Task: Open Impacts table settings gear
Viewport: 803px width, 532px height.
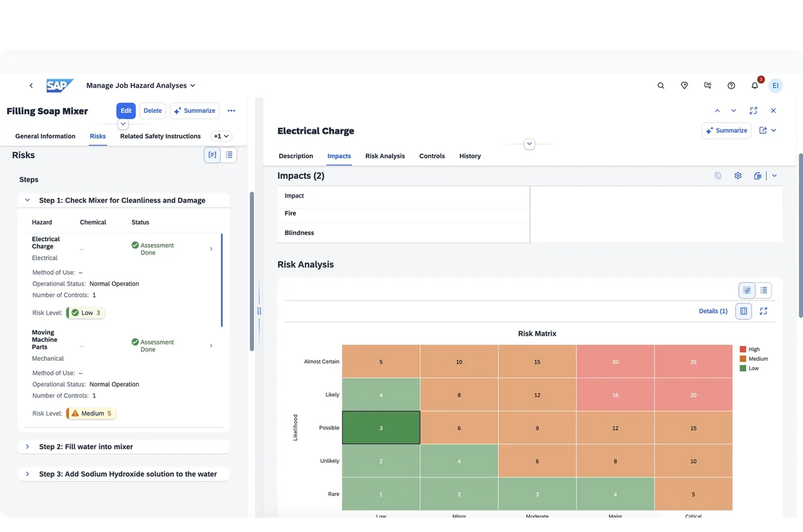Action: pyautogui.click(x=738, y=176)
